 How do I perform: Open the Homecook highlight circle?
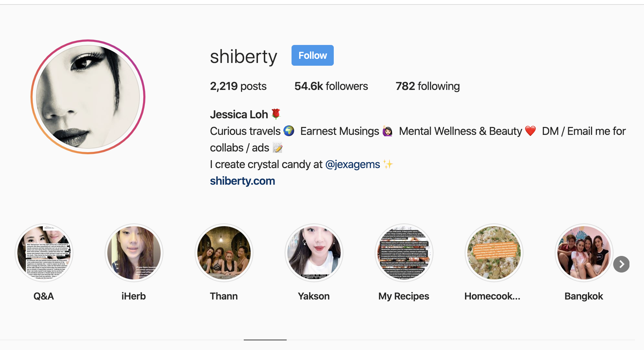pos(494,253)
